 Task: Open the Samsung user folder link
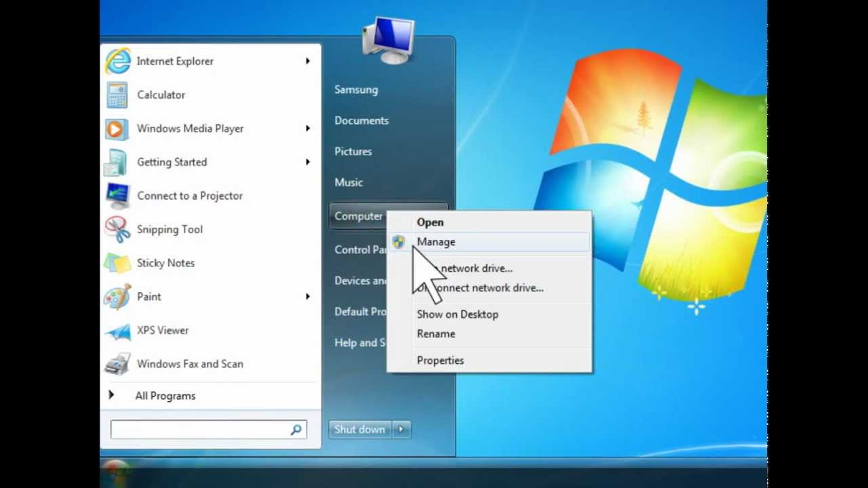pyautogui.click(x=356, y=89)
